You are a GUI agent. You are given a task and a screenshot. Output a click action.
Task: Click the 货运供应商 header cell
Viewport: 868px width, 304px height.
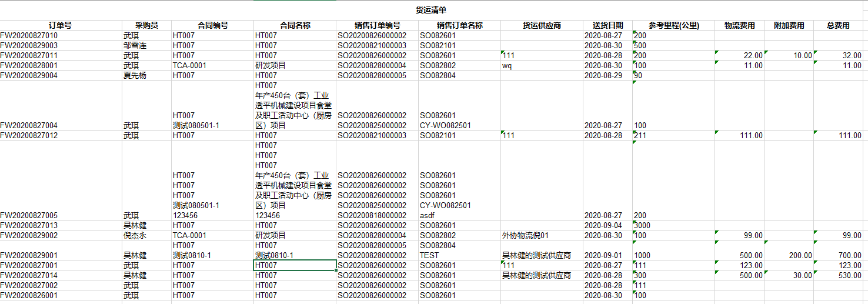point(542,25)
